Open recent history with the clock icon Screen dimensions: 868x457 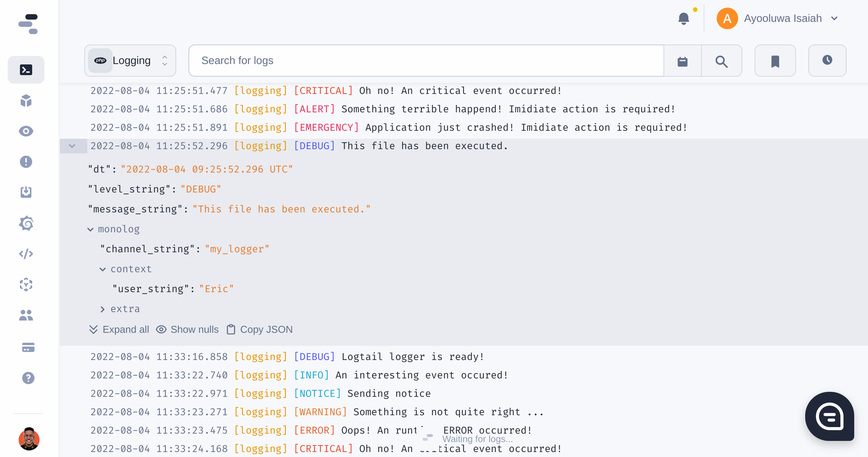(827, 61)
